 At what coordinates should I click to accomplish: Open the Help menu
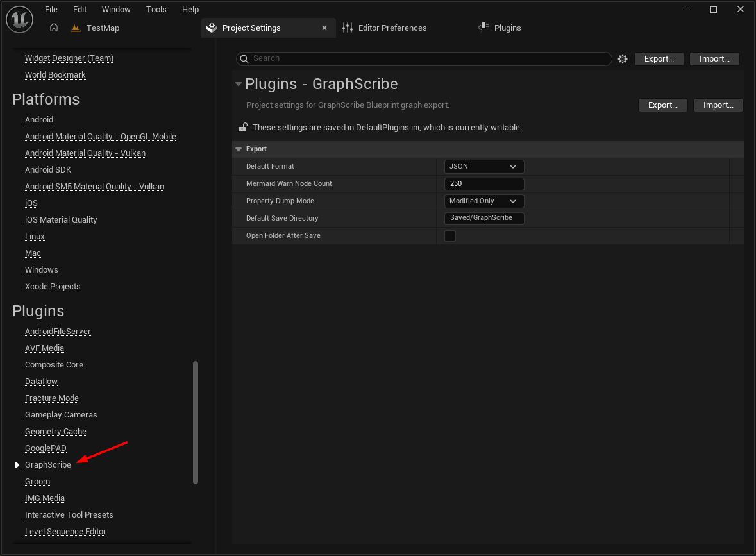tap(190, 9)
